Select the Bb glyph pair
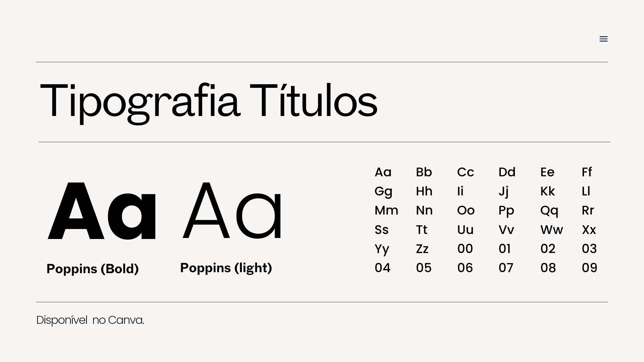644x362 pixels. (x=424, y=172)
